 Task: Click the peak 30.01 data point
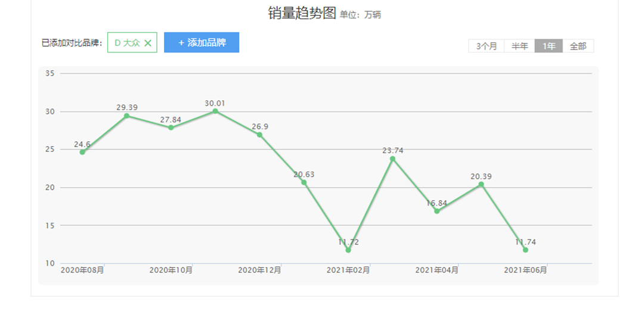215,111
